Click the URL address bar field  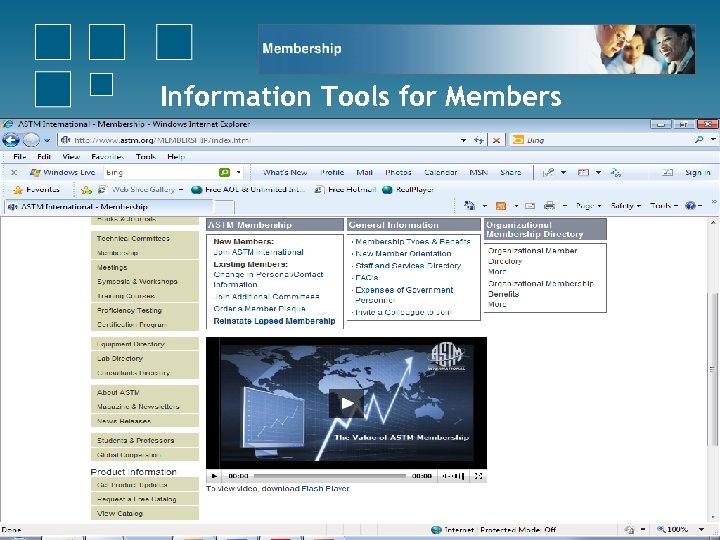258,140
